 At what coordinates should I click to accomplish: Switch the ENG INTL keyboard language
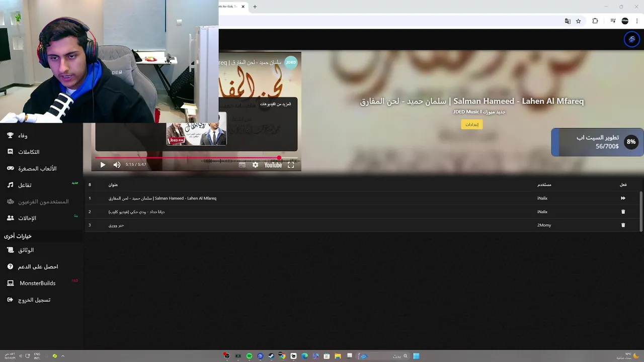click(x=37, y=356)
